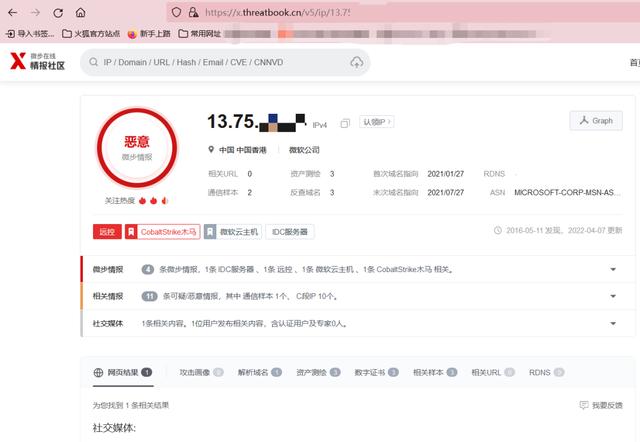Switch to the RDNS tab
Screen dimensions: 640x442
pos(547,372)
